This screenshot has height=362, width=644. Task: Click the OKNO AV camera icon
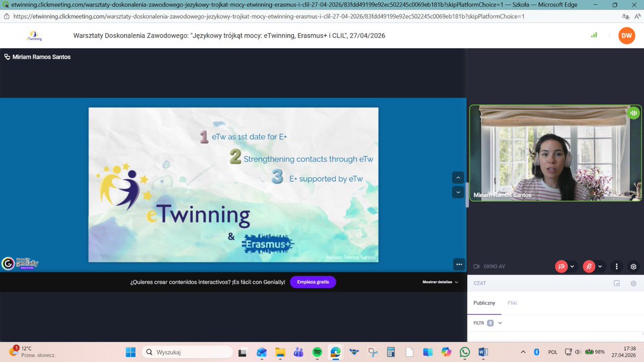476,267
